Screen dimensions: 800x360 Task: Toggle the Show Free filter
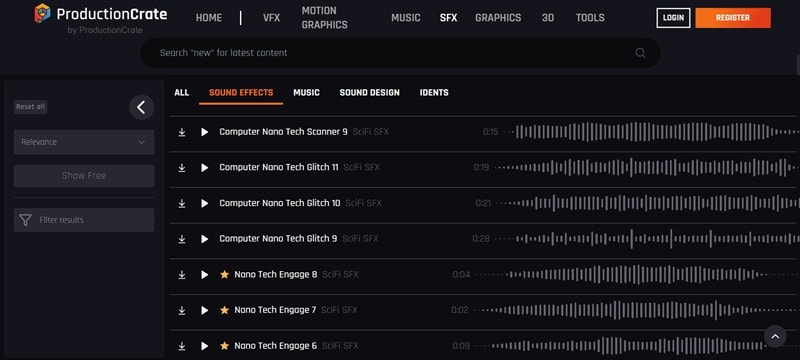pyautogui.click(x=84, y=176)
